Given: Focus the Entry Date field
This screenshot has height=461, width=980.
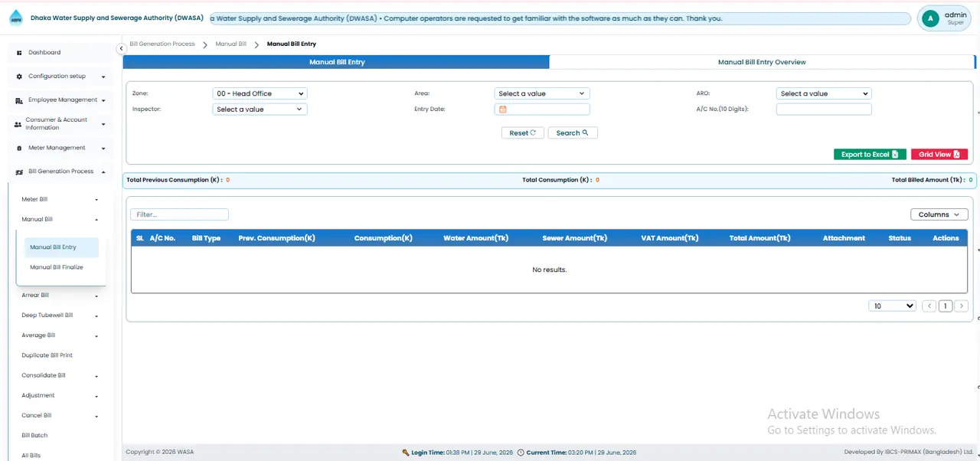Looking at the screenshot, I should [x=542, y=110].
